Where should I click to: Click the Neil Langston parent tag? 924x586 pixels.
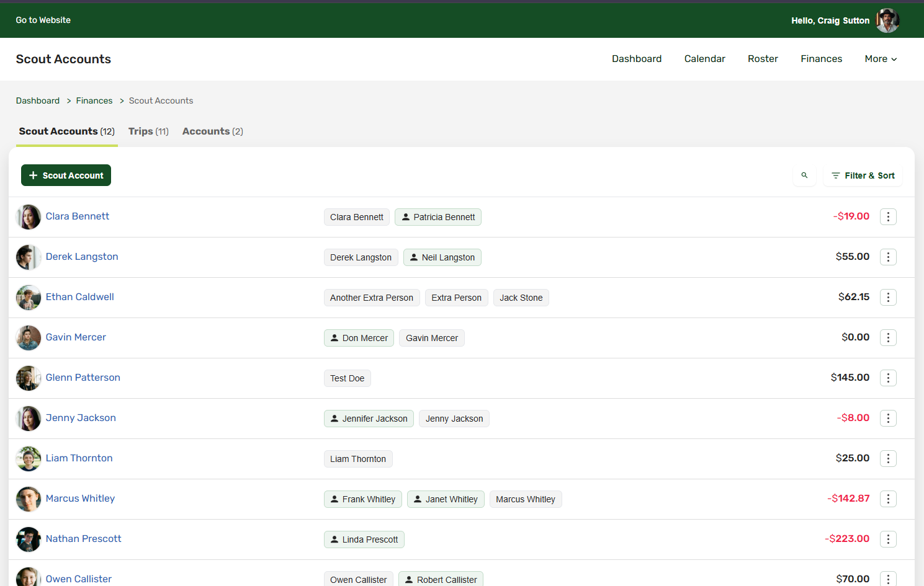[x=442, y=257]
